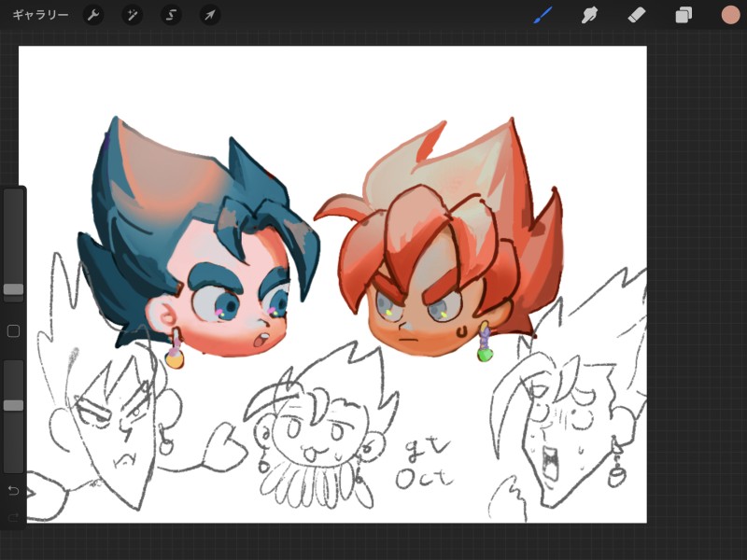
Task: Redo the last undone stroke
Action: tap(13, 517)
